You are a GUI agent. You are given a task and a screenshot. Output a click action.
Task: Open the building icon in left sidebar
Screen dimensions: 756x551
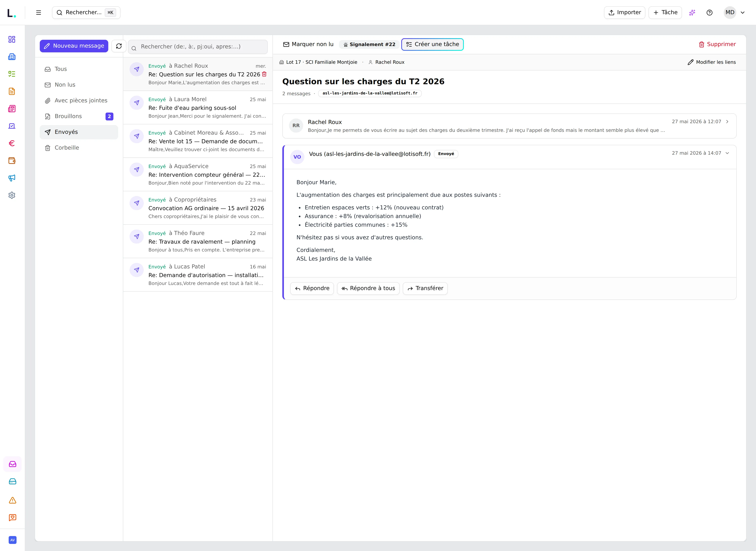12,57
